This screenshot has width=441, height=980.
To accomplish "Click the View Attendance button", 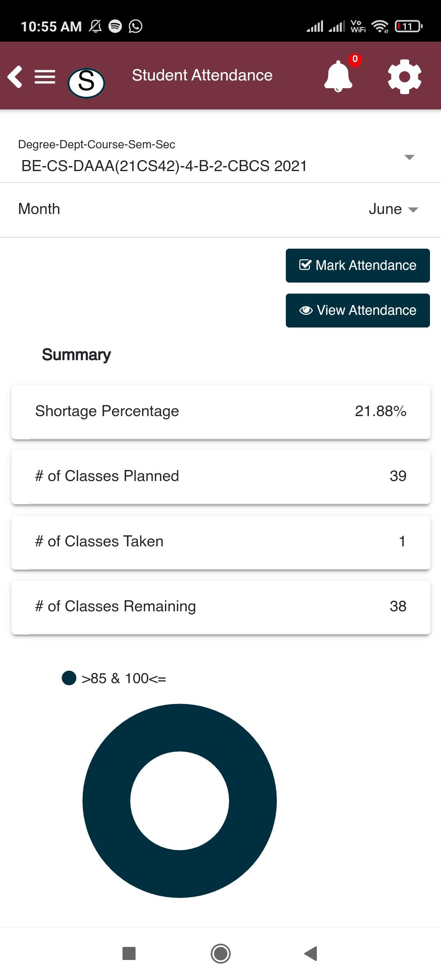I will click(x=358, y=310).
